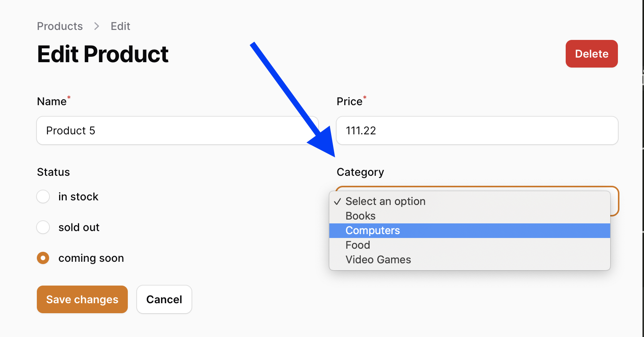Click the Name input field
The height and width of the screenshot is (337, 644).
(x=178, y=131)
